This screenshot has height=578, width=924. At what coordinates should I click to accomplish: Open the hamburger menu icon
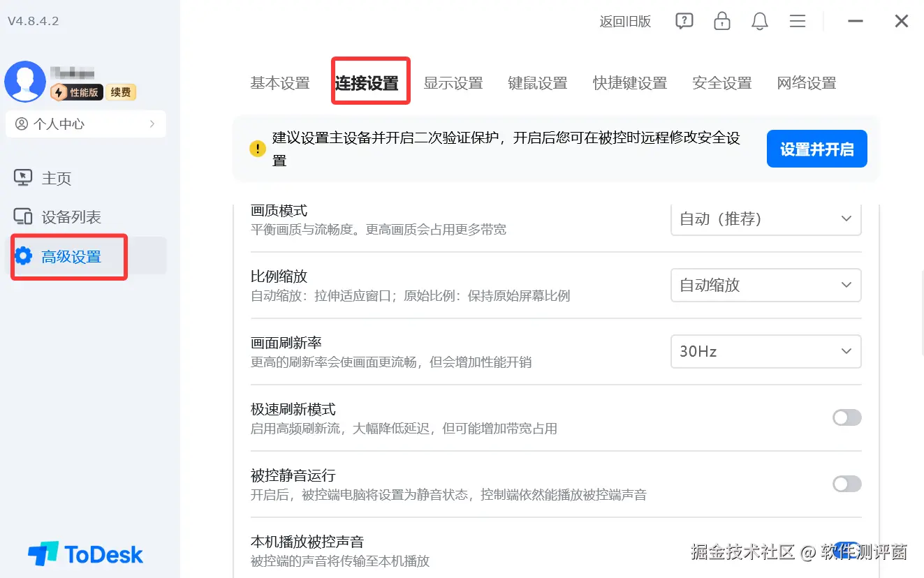pyautogui.click(x=797, y=21)
